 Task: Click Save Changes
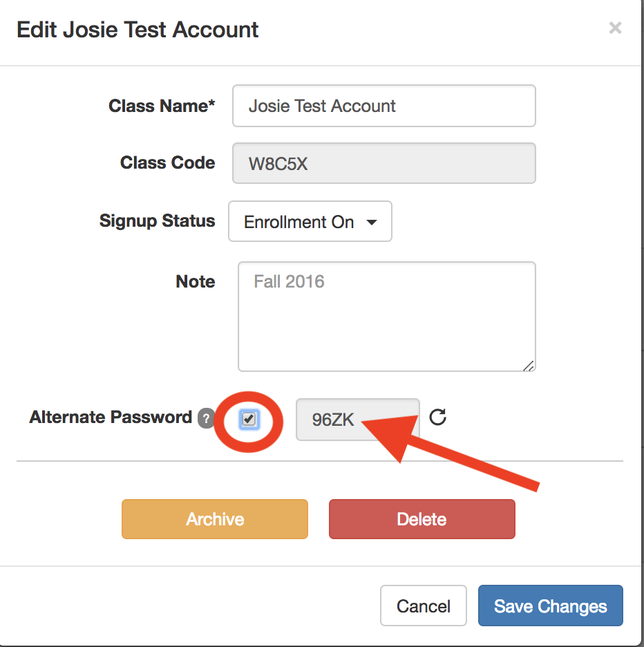point(550,606)
